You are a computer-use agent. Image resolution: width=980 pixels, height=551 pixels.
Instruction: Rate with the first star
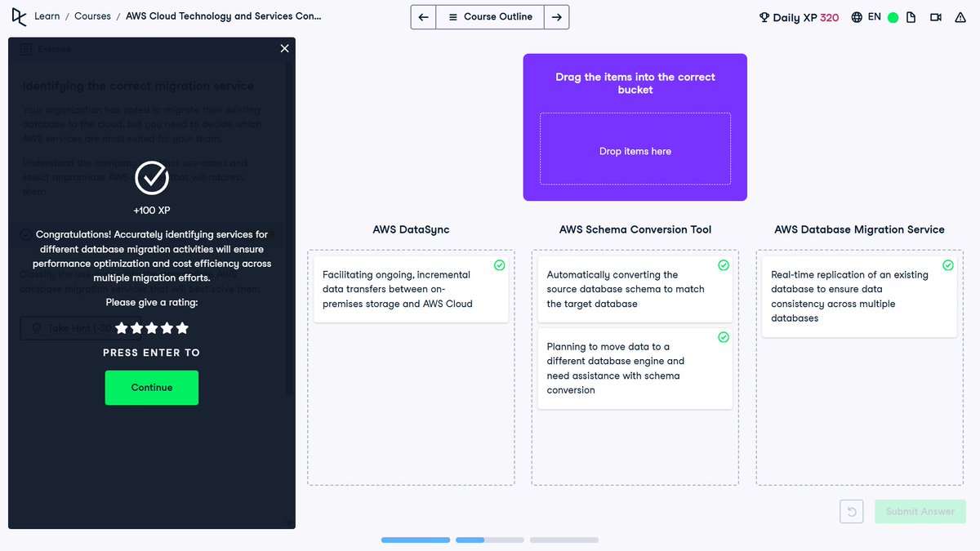(122, 328)
